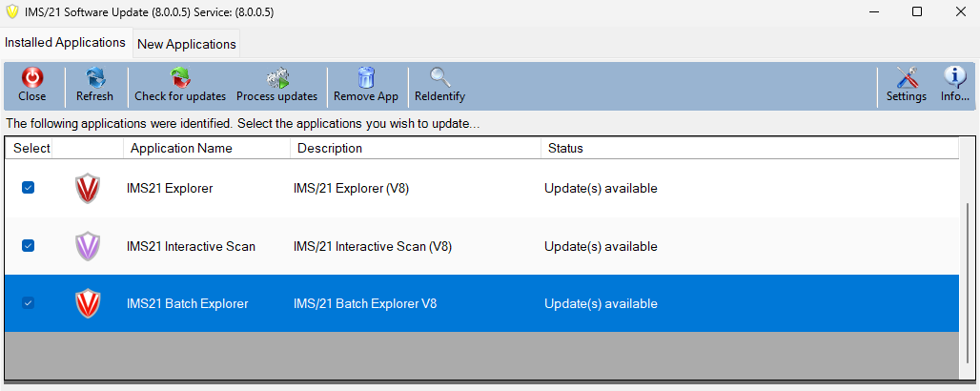This screenshot has width=980, height=391.
Task: Sort by the Status column header
Action: click(750, 148)
